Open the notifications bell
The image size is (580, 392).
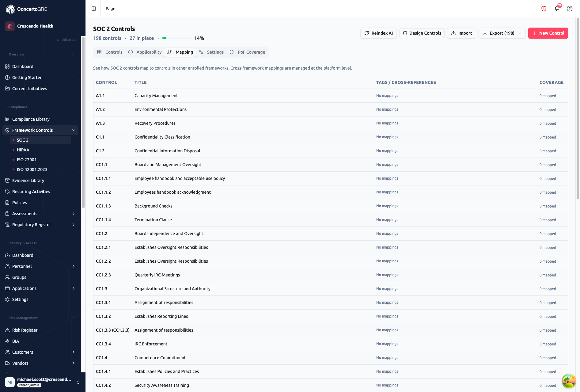coord(557,9)
